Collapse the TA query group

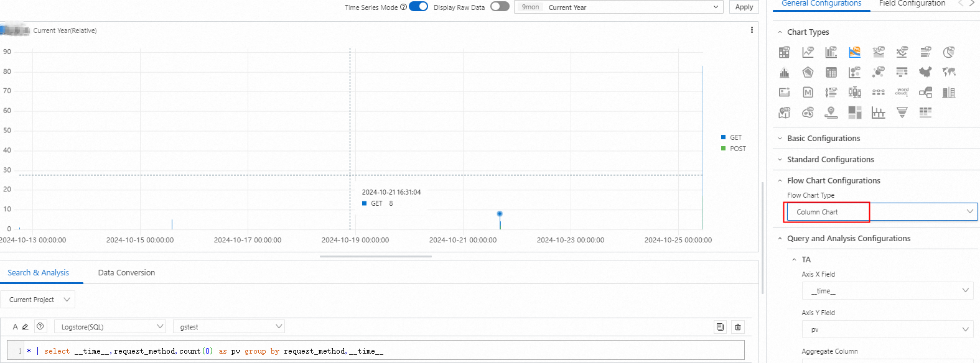pos(795,260)
